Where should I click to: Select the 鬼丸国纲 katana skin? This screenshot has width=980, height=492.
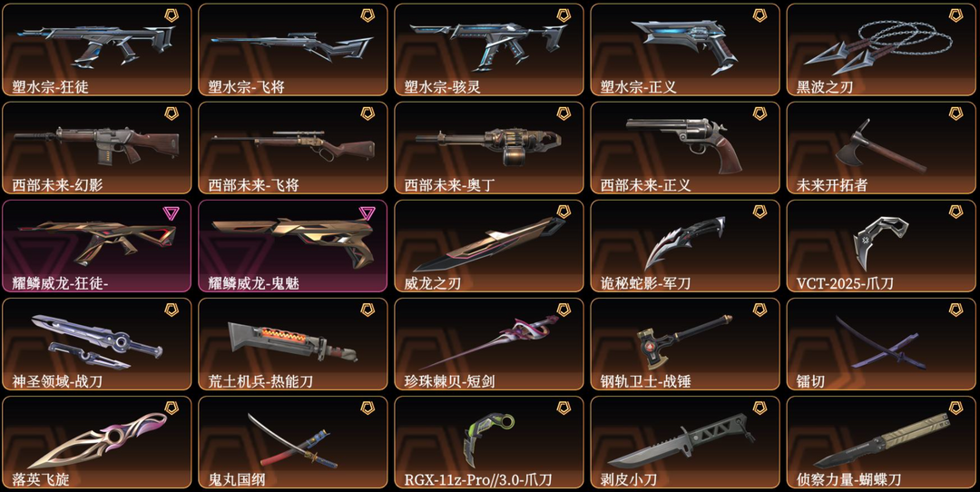293,443
